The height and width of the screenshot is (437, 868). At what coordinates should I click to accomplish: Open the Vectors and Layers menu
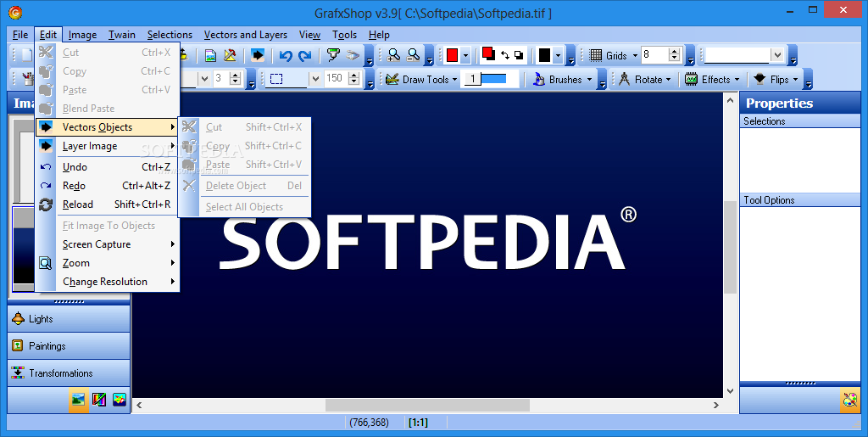pyautogui.click(x=246, y=34)
